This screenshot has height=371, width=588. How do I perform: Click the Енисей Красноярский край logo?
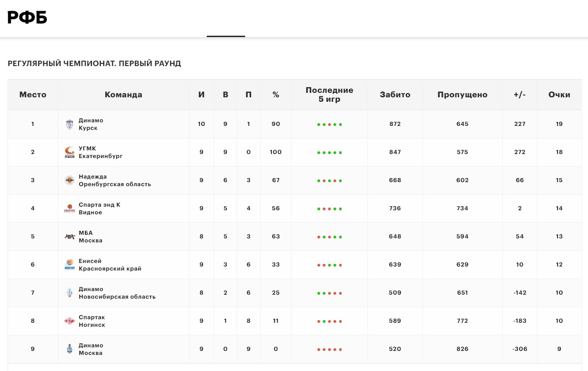[69, 265]
